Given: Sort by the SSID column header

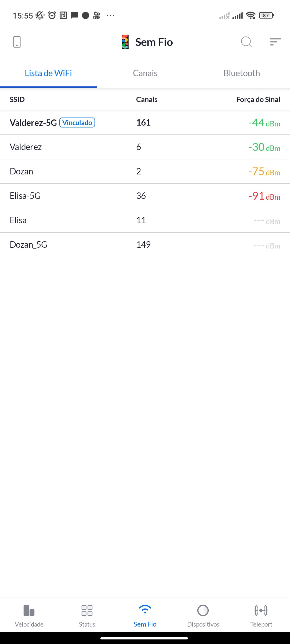Looking at the screenshot, I should [x=17, y=100].
